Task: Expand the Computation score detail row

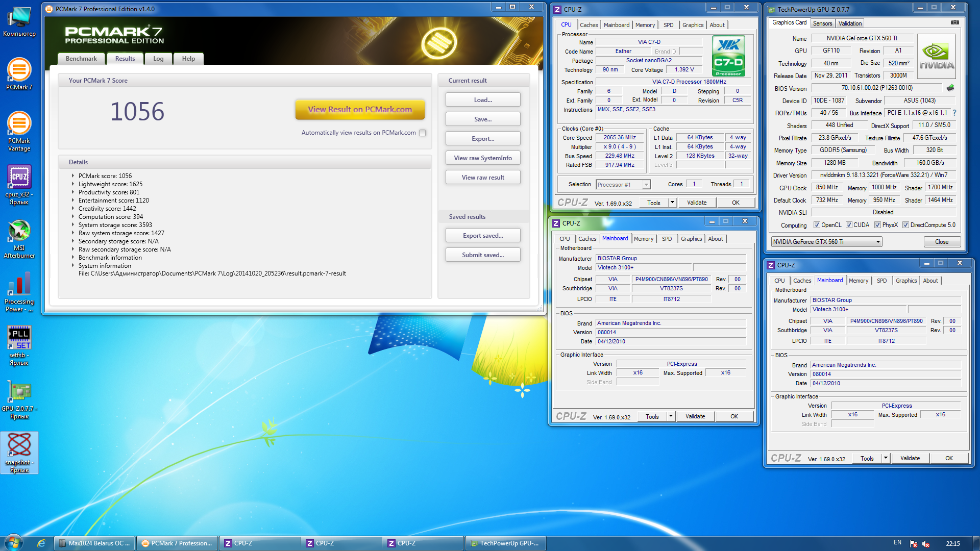Action: [73, 217]
